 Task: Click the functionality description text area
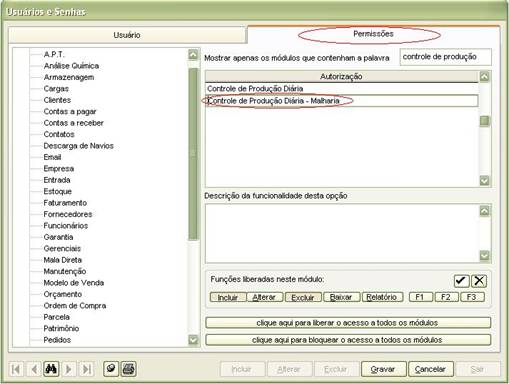click(x=342, y=233)
